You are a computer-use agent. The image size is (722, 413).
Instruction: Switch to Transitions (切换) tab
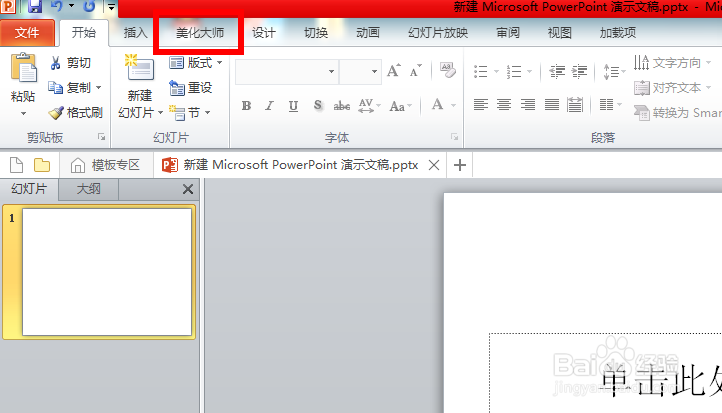click(x=316, y=33)
